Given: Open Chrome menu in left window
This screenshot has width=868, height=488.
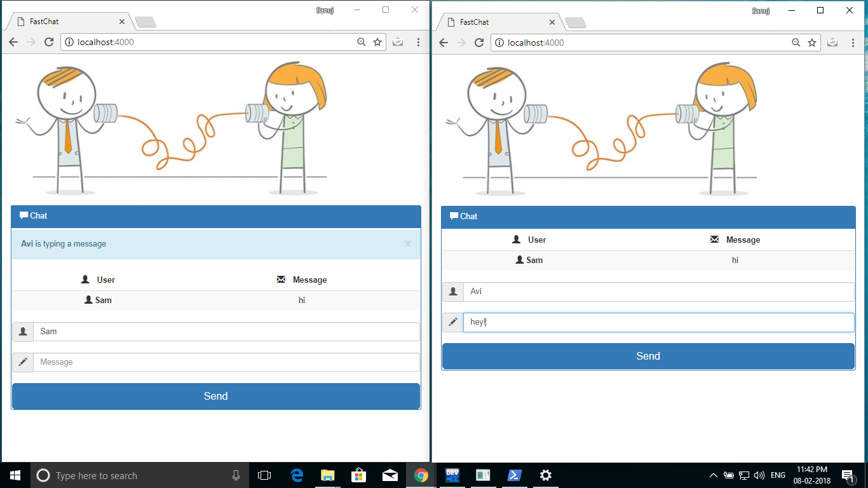Looking at the screenshot, I should point(418,42).
